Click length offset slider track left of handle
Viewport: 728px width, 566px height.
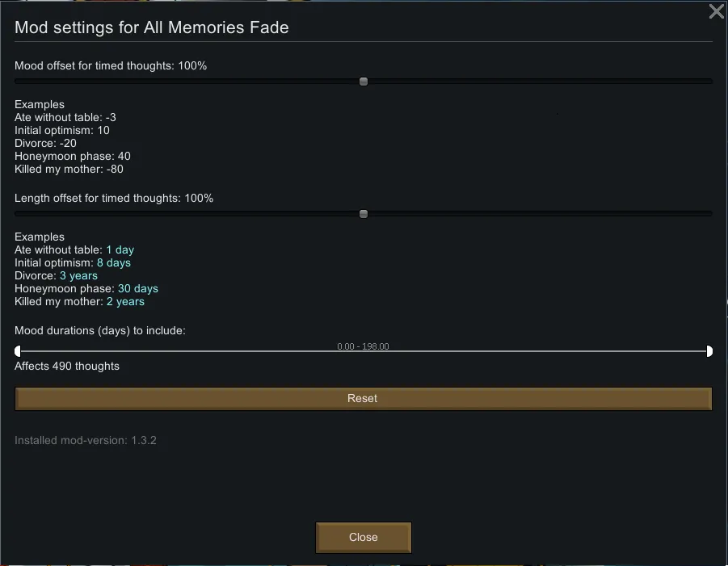186,214
